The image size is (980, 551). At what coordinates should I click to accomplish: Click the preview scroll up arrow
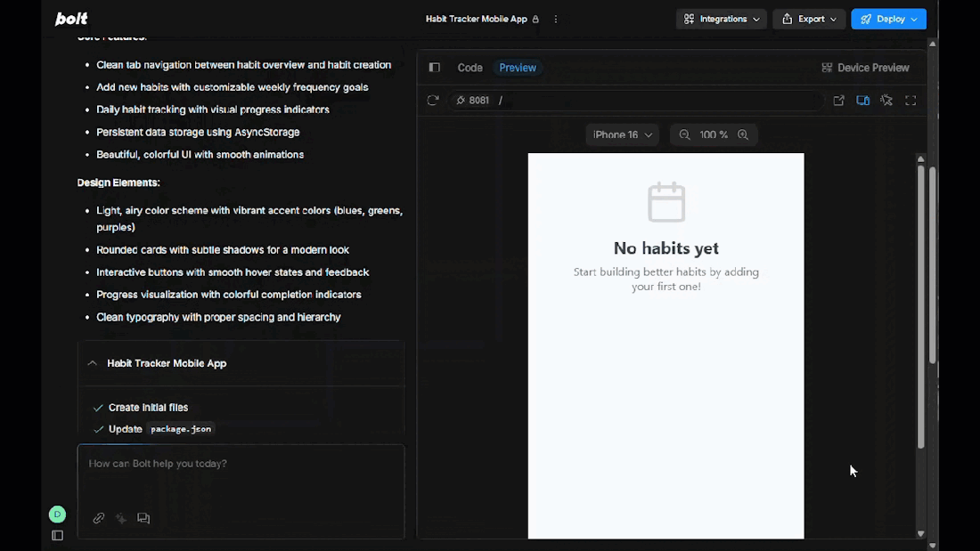[x=920, y=158]
